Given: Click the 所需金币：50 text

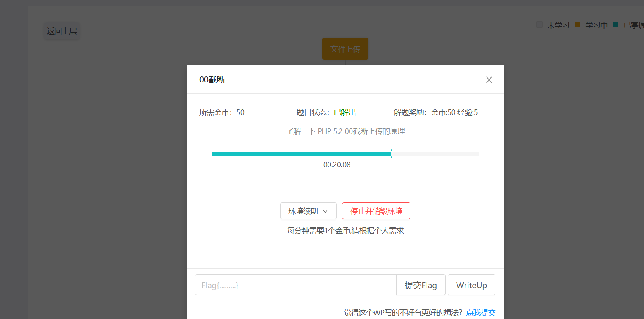Looking at the screenshot, I should point(222,112).
